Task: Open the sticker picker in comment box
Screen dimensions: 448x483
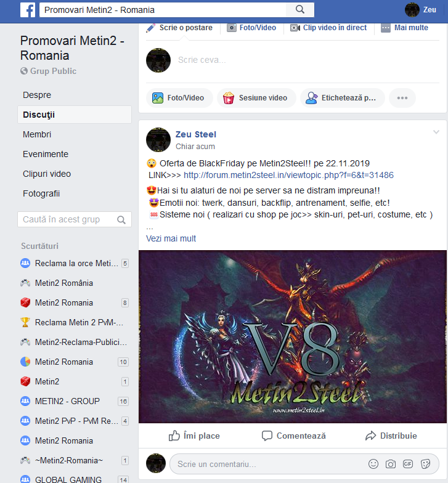Action: (425, 464)
